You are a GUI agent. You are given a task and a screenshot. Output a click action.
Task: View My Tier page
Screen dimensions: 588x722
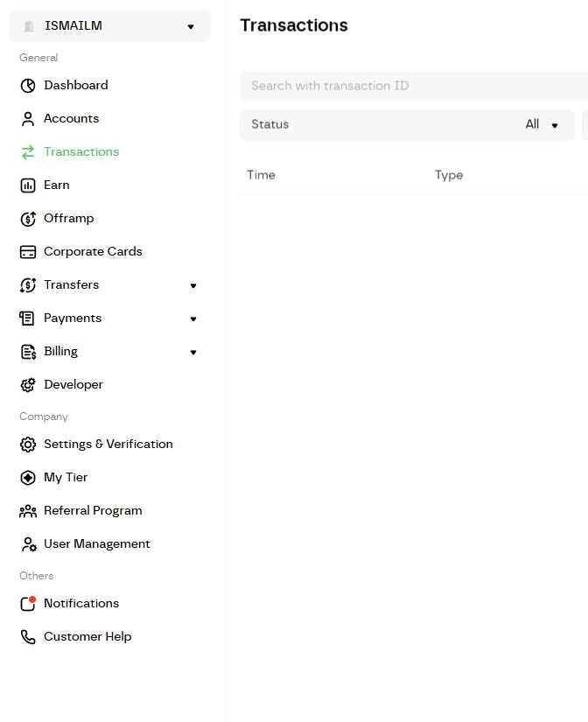point(66,478)
